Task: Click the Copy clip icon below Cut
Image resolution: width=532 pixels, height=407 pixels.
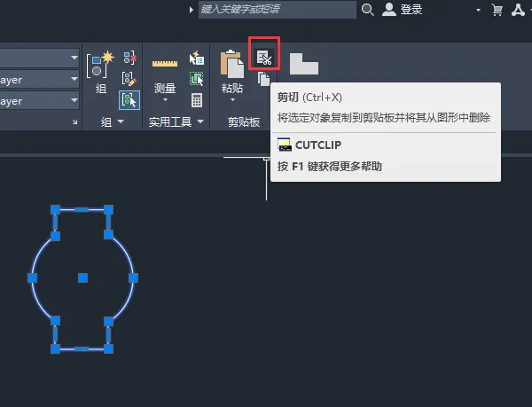Action: (263, 79)
